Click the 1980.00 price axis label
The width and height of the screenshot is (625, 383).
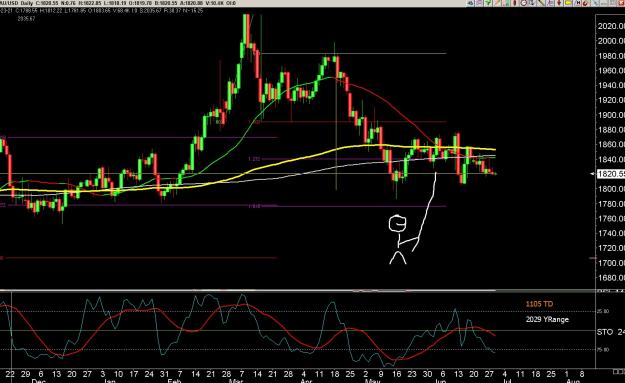(x=611, y=56)
